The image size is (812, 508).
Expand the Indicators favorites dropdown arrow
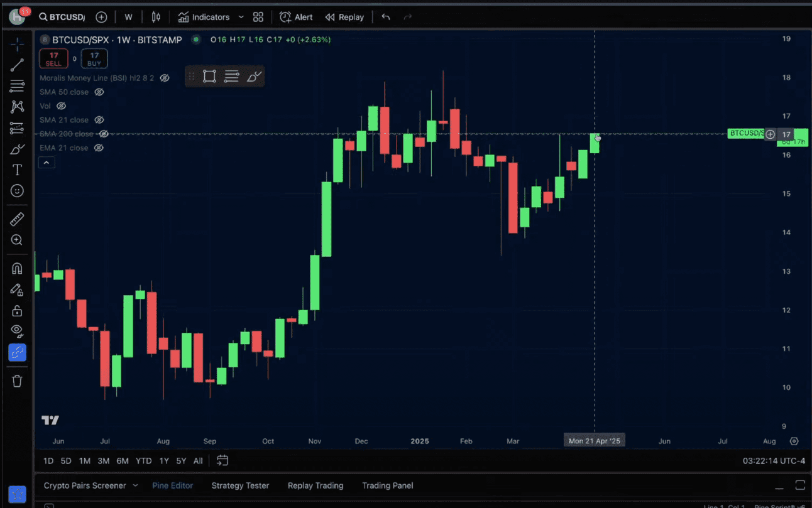(241, 17)
